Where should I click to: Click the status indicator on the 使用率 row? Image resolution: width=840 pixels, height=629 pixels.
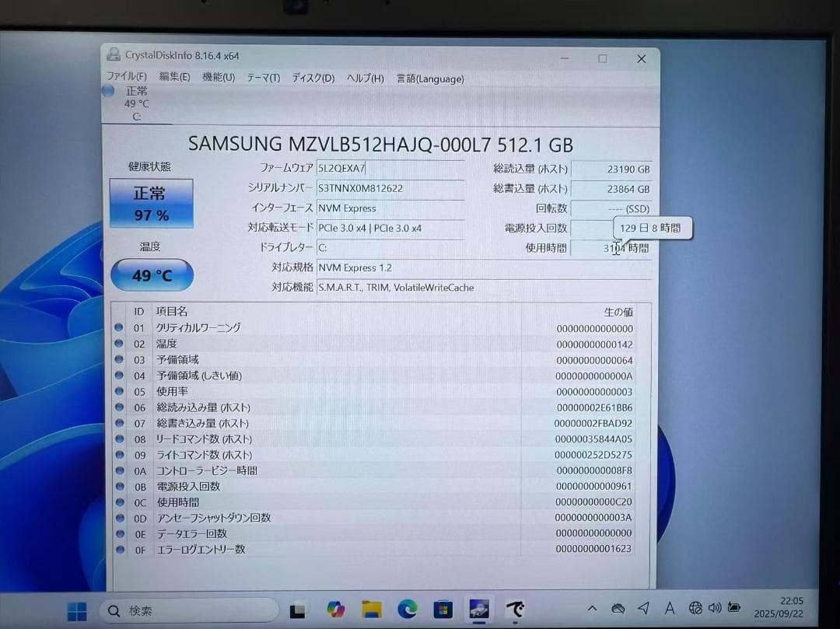coord(118,391)
